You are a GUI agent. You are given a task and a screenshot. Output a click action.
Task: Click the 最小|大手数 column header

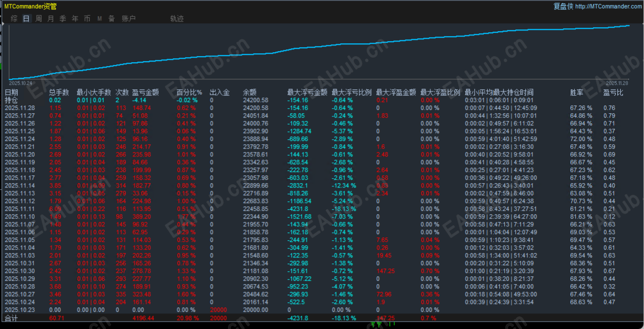[94, 93]
